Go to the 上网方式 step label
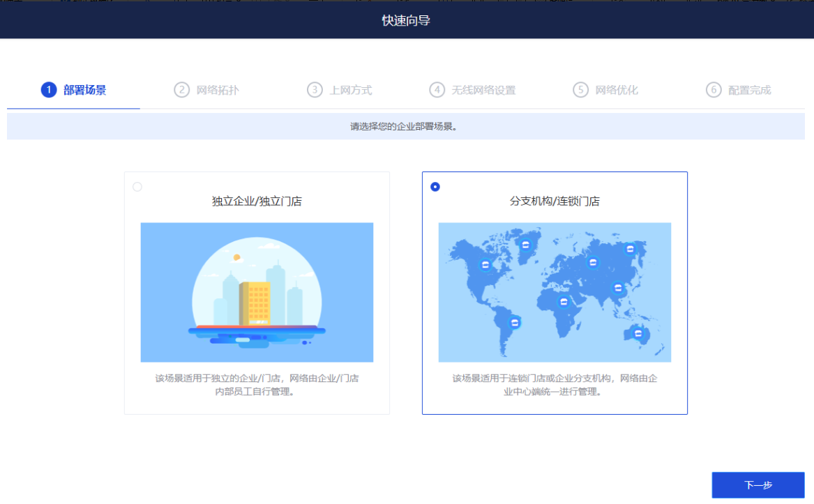Image resolution: width=814 pixels, height=504 pixels. pyautogui.click(x=350, y=90)
